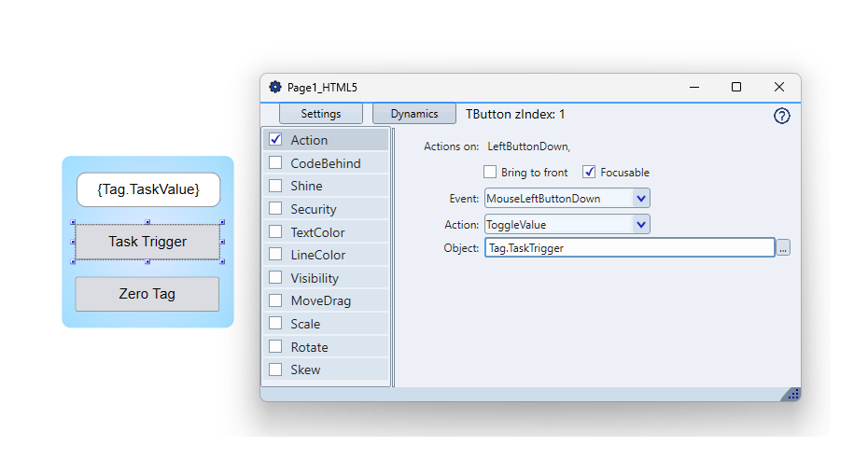Enable the Visibility dynamic checkbox
The width and height of the screenshot is (868, 474).
coord(275,278)
